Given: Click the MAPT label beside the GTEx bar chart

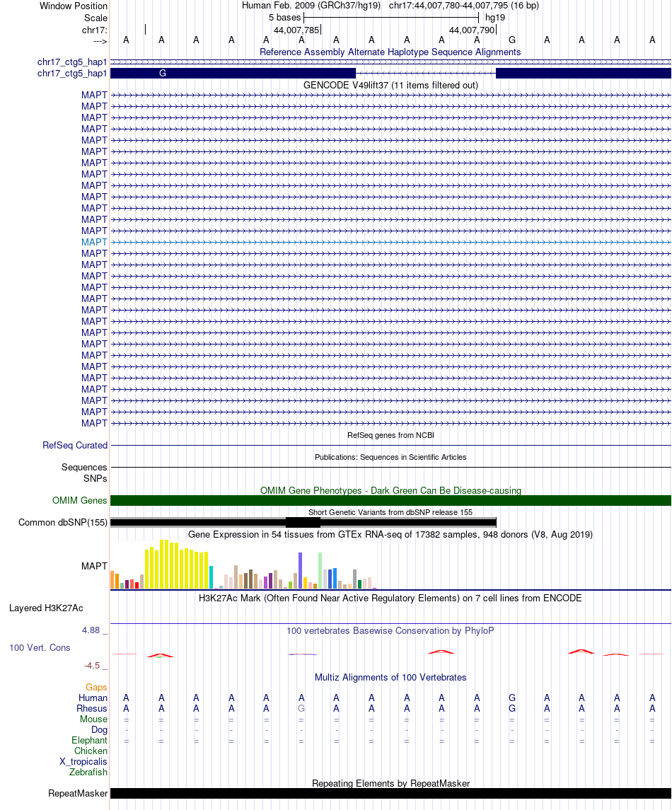Looking at the screenshot, I should click(x=94, y=566).
